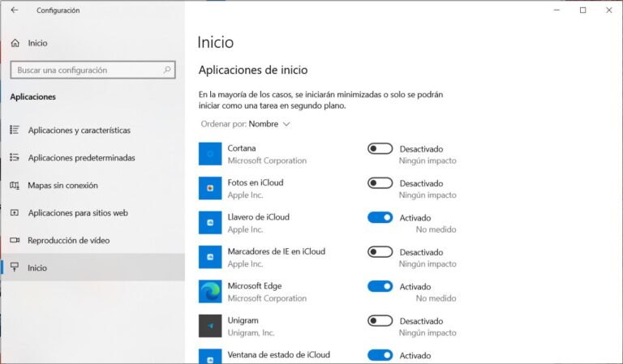This screenshot has width=623, height=364.
Task: Enable Fotos en iCloud startup toggle
Action: (380, 183)
